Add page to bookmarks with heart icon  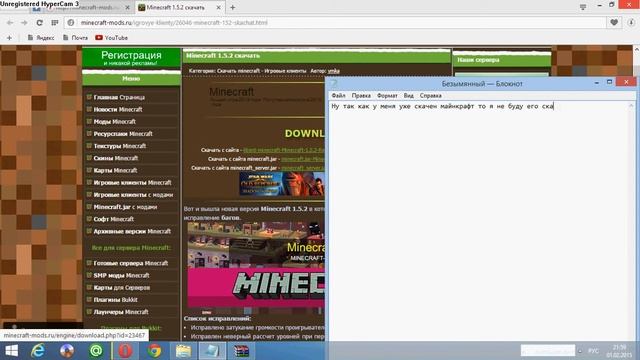[614, 22]
